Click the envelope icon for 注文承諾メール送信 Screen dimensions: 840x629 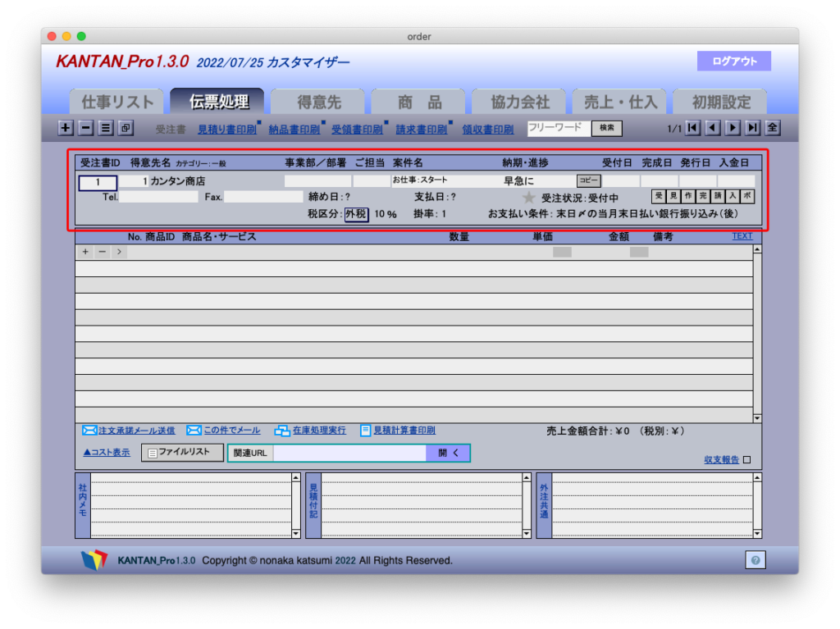point(89,431)
